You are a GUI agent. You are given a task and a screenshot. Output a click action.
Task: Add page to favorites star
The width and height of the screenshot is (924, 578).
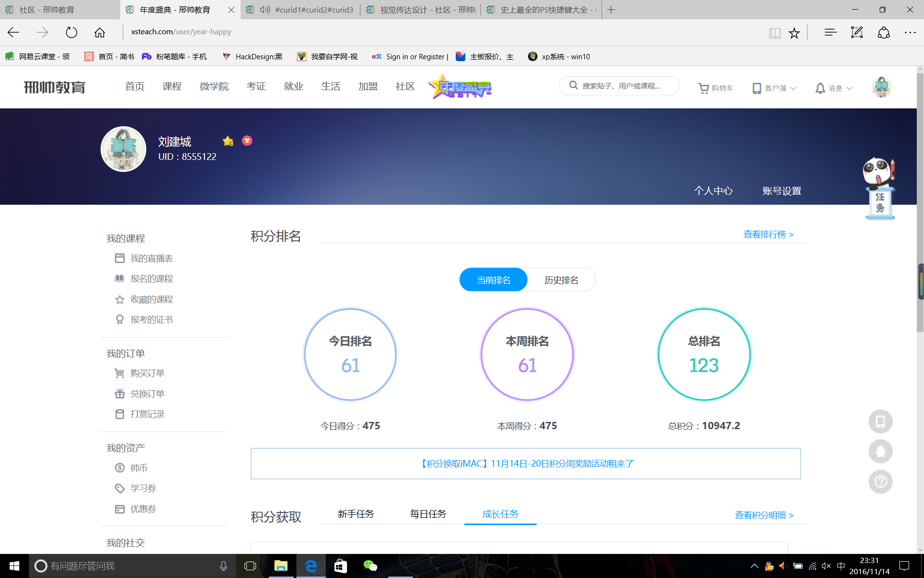(794, 33)
